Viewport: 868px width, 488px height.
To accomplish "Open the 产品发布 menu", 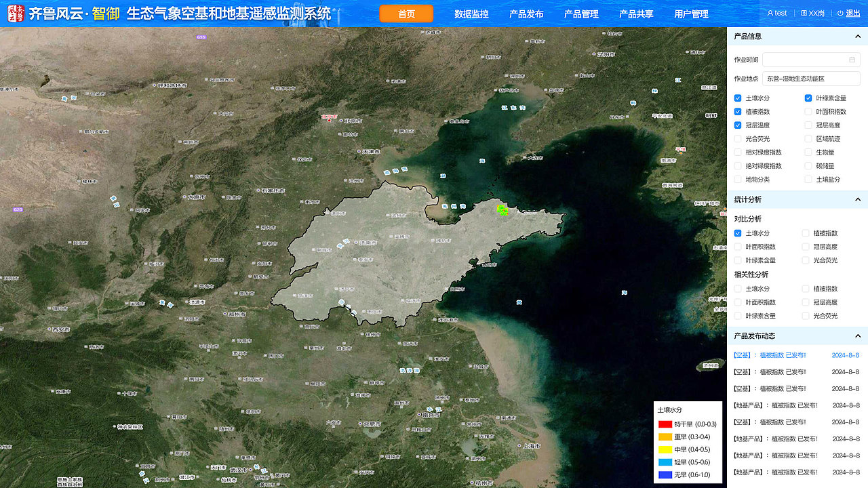I will click(526, 14).
